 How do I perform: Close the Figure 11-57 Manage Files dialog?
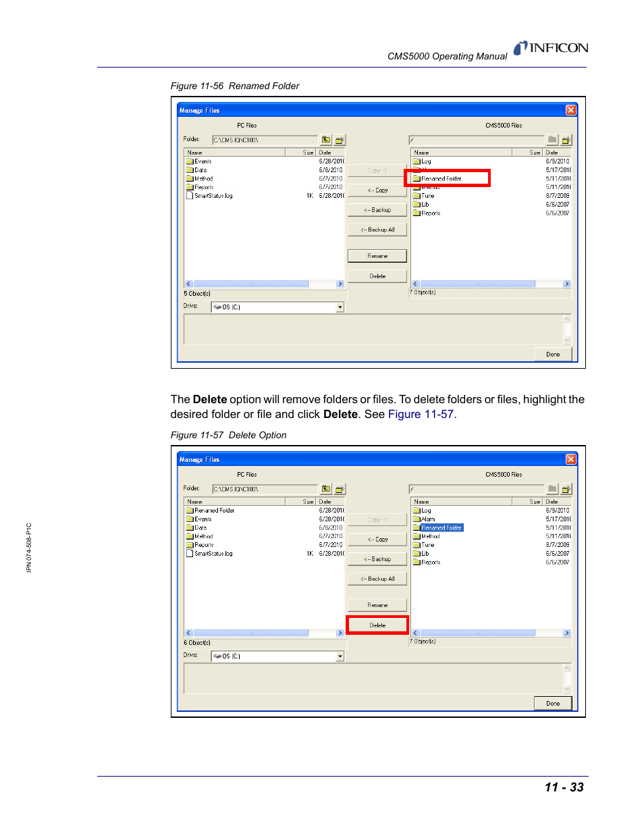click(x=571, y=459)
